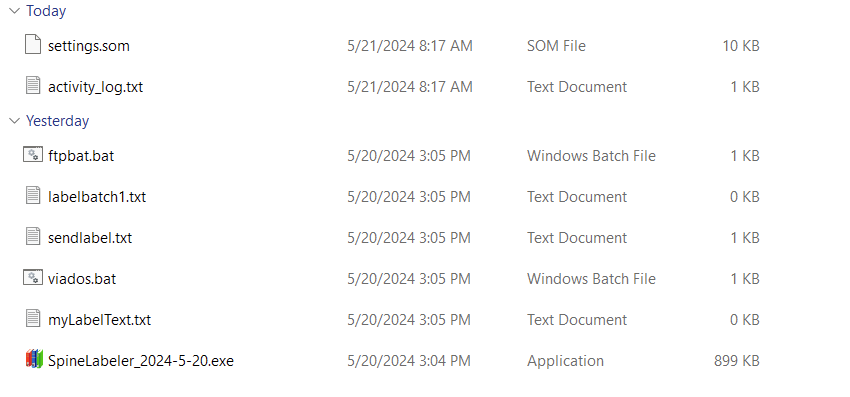
Task: Select the Today group header label
Action: (46, 11)
